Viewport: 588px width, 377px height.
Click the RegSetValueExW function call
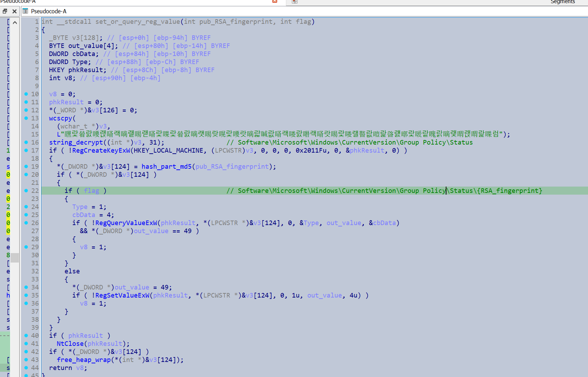pos(122,295)
